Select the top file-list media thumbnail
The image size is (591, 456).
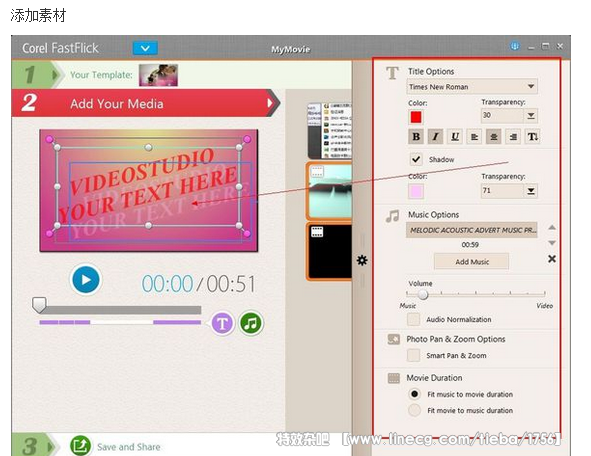pos(329,131)
